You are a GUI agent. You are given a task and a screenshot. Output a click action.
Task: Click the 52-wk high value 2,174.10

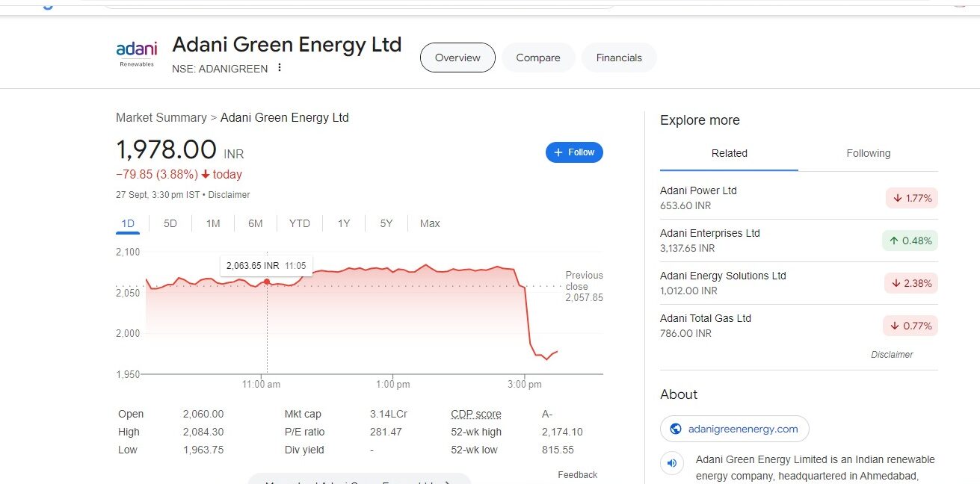point(562,432)
